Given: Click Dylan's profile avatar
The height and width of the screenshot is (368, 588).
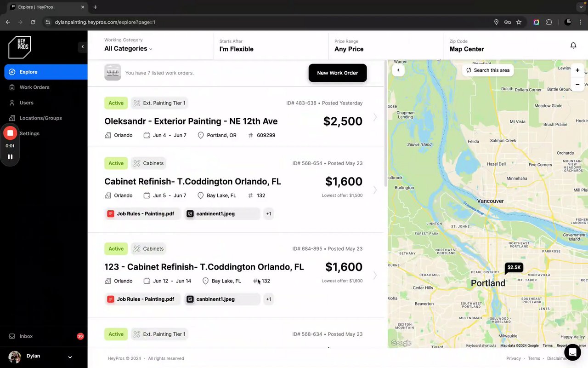Looking at the screenshot, I should pos(15,357).
